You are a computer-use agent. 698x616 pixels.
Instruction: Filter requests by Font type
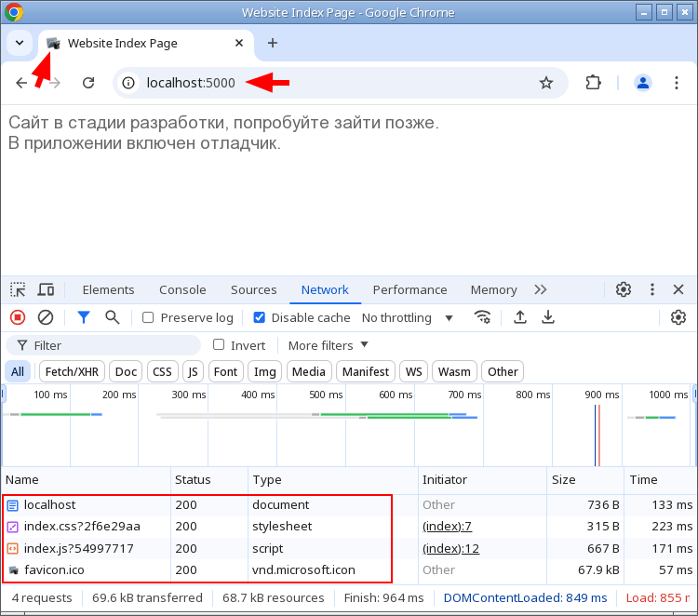(226, 371)
